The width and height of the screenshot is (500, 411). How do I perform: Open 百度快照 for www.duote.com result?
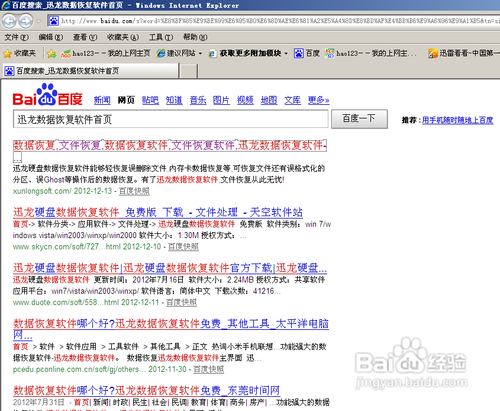coord(181,302)
